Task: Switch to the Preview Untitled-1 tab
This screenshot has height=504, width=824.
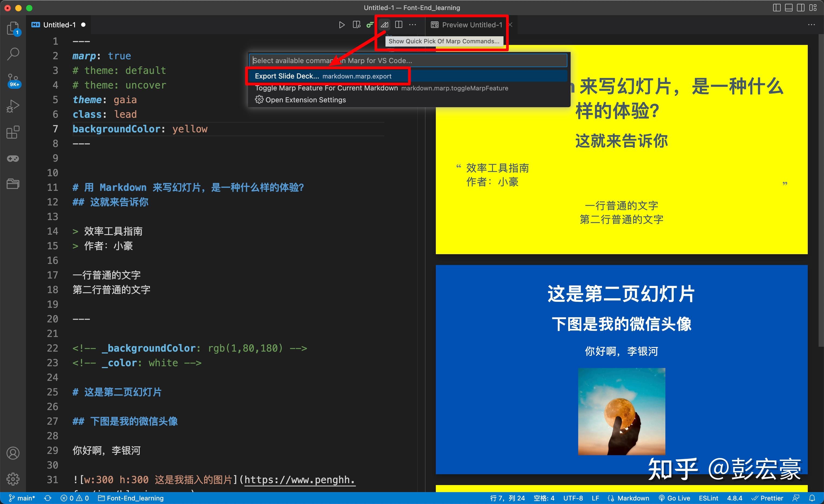Action: (467, 24)
